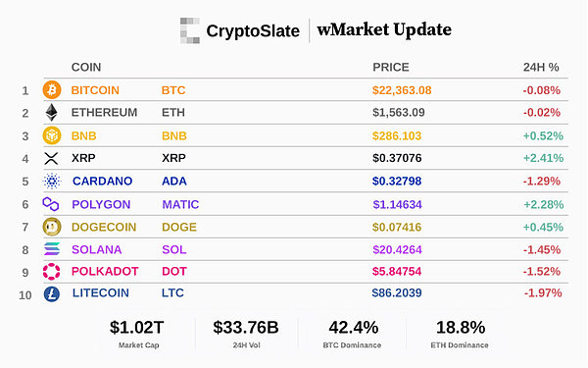Click the 24H % column header
The image size is (588, 368).
[x=541, y=67]
